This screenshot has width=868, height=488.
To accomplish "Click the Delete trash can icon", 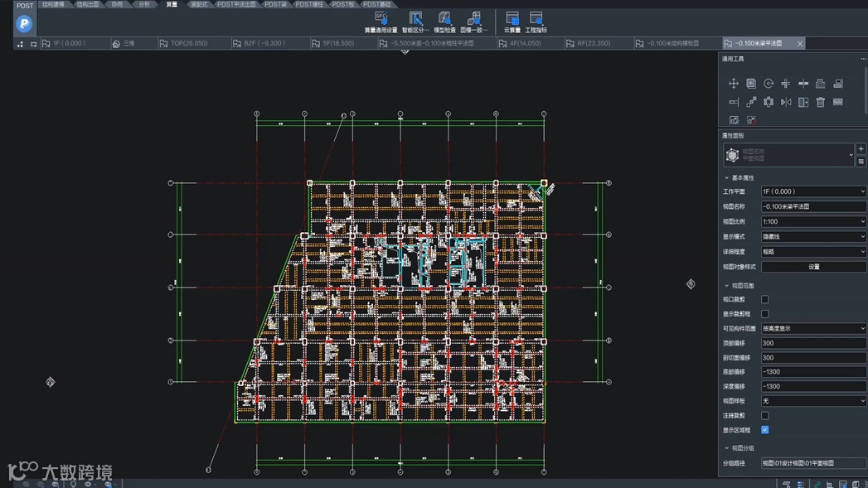I will (821, 102).
